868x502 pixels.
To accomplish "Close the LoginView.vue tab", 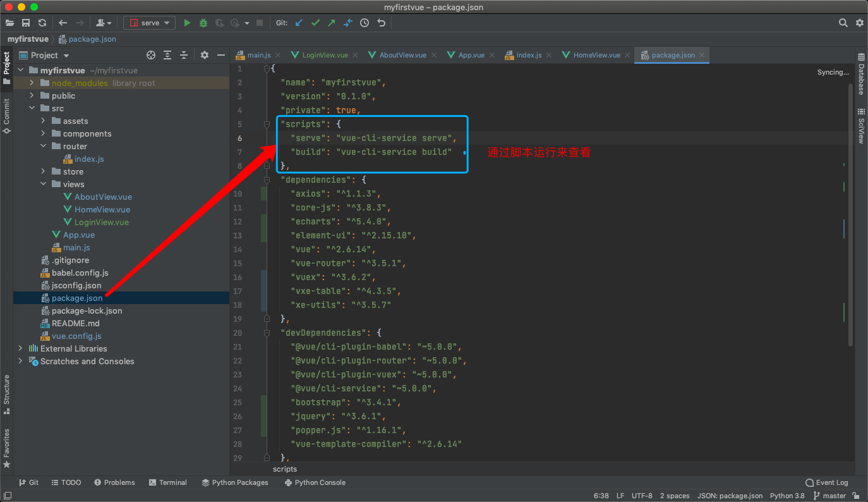I will pos(356,55).
